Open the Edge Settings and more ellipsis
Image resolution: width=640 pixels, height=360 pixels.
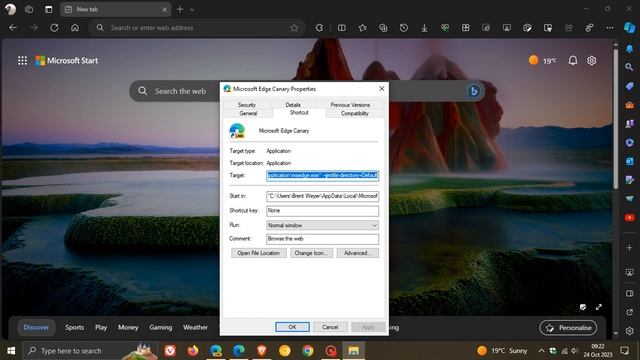tap(610, 28)
